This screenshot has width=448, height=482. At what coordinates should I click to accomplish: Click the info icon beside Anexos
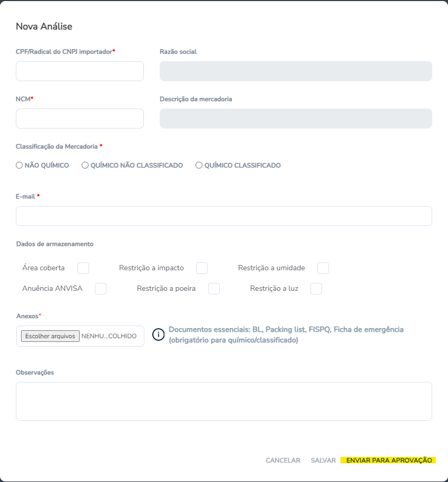pos(158,335)
